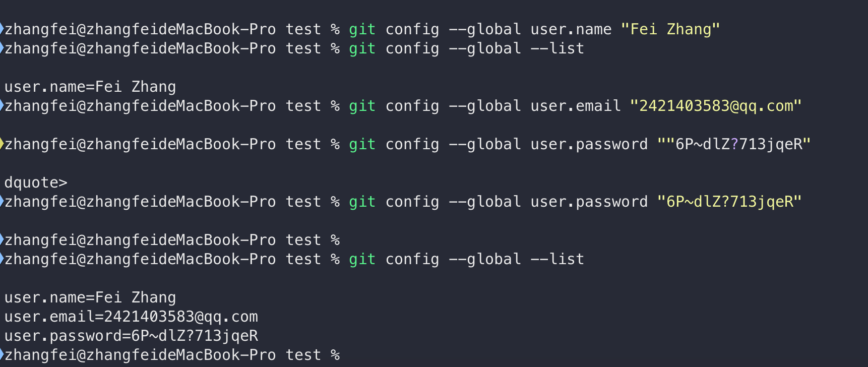
Task: Click the quoted "2421403583@qq.com" email string
Action: pyautogui.click(x=716, y=106)
